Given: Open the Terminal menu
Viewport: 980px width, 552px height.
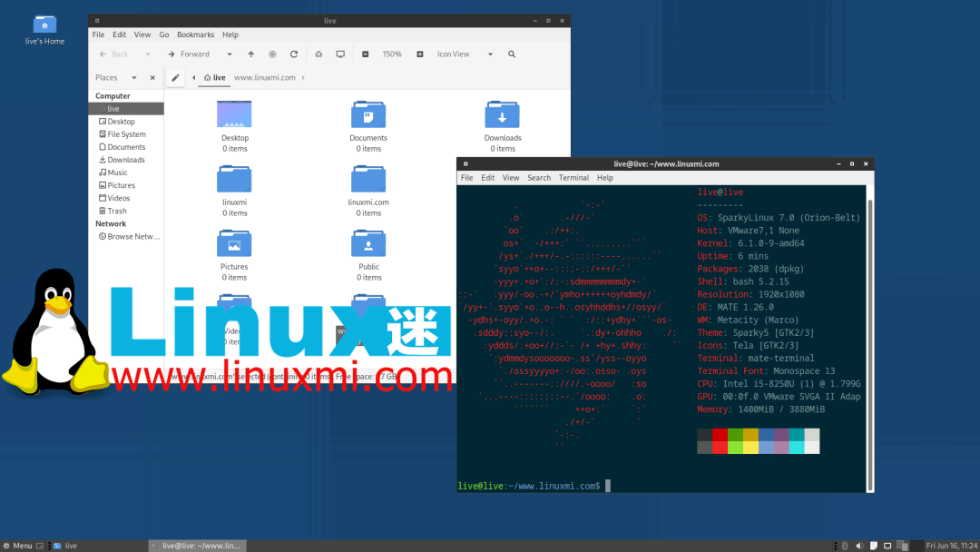Looking at the screenshot, I should (x=573, y=178).
